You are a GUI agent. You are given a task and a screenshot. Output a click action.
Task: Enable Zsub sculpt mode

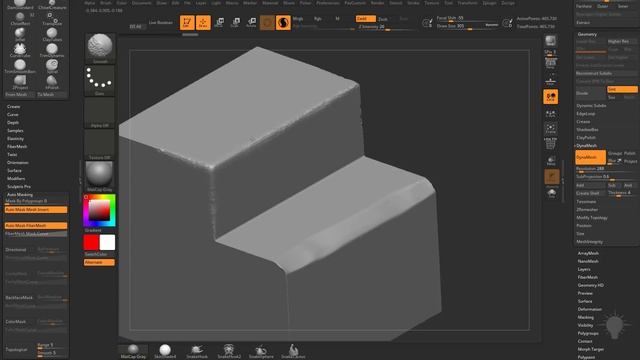[x=383, y=19]
